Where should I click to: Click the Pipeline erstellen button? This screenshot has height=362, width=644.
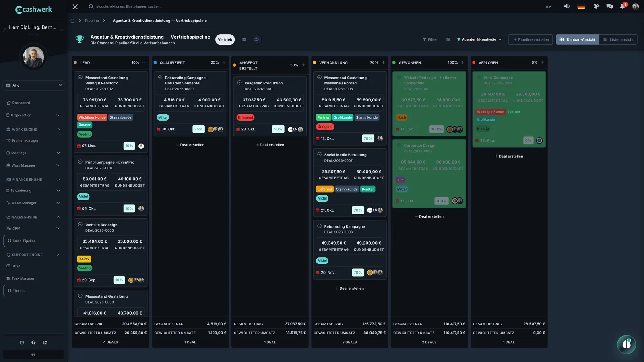(530, 39)
